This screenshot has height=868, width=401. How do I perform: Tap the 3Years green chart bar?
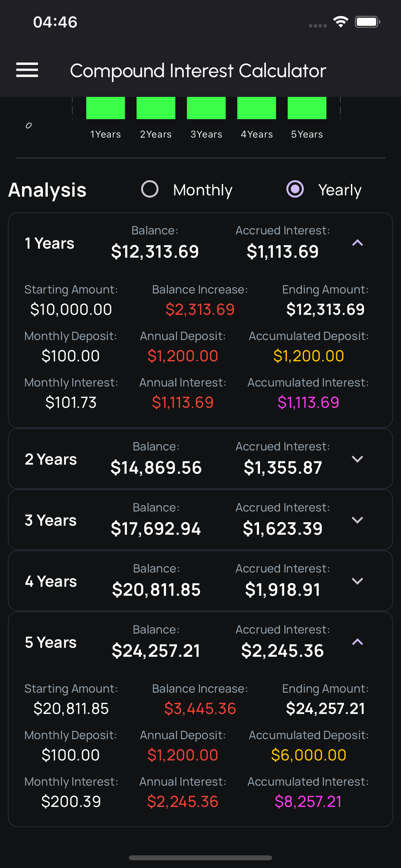point(206,108)
